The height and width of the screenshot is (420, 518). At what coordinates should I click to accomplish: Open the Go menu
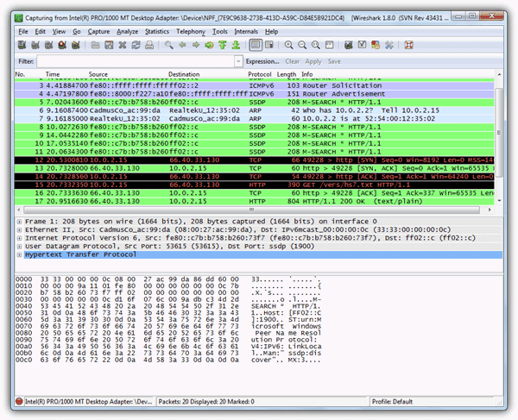click(77, 31)
